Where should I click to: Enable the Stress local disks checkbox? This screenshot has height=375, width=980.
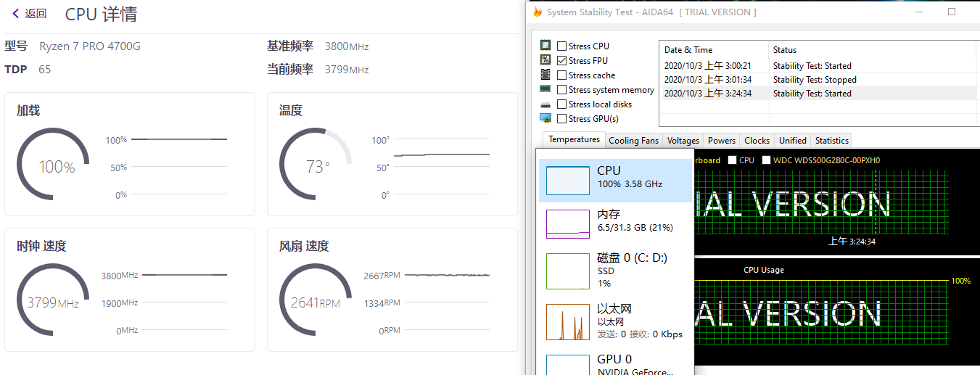(562, 104)
